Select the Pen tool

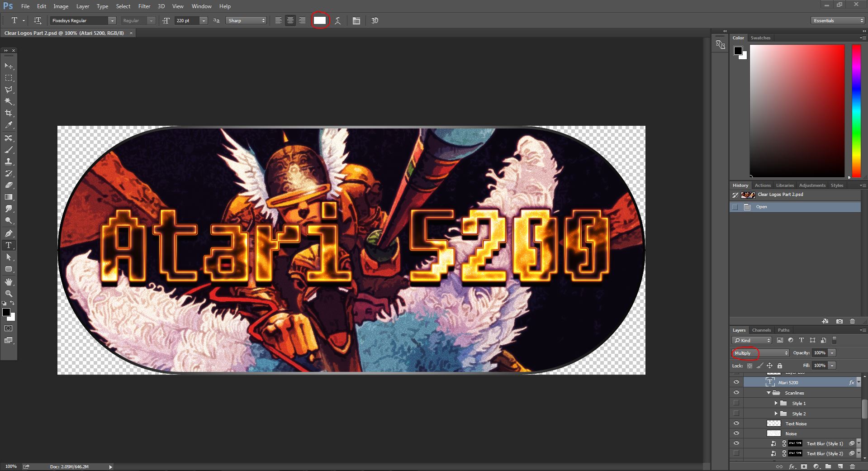[x=9, y=233]
